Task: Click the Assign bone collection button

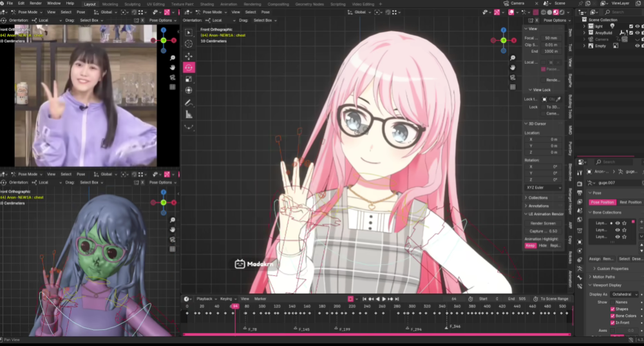Action: 594,259
